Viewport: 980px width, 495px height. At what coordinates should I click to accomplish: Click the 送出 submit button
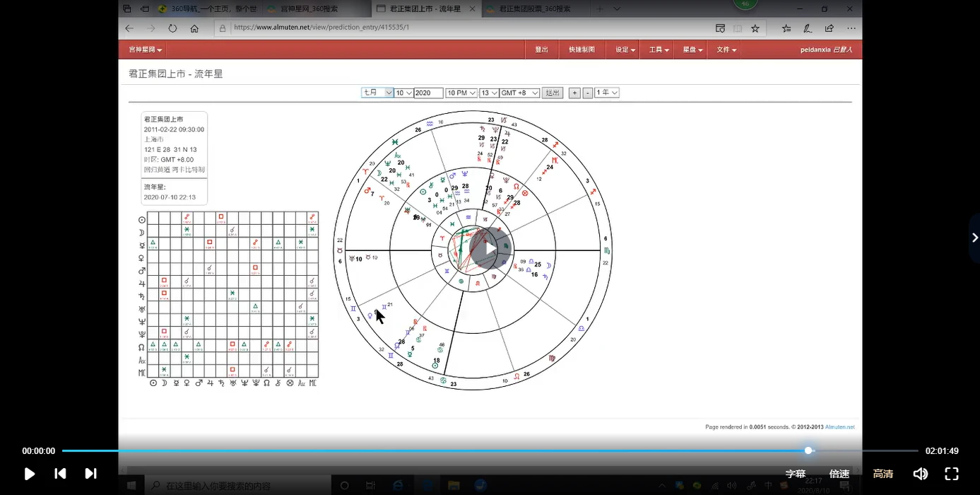click(553, 93)
